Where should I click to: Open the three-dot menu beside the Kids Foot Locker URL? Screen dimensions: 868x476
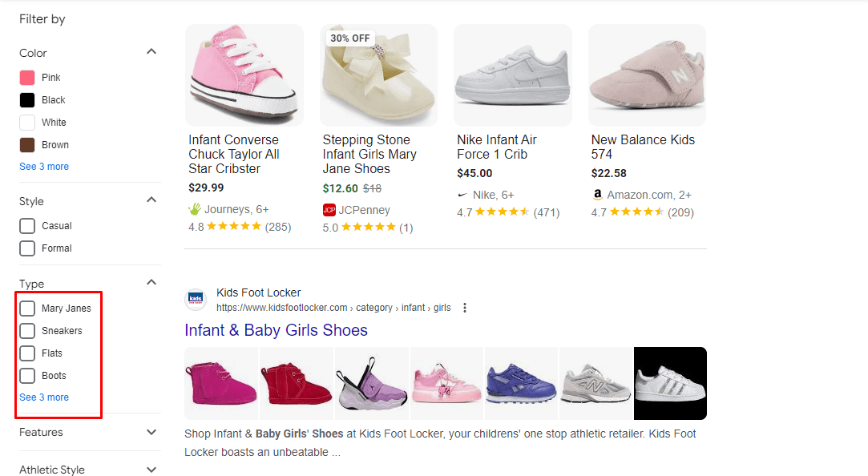tap(465, 306)
